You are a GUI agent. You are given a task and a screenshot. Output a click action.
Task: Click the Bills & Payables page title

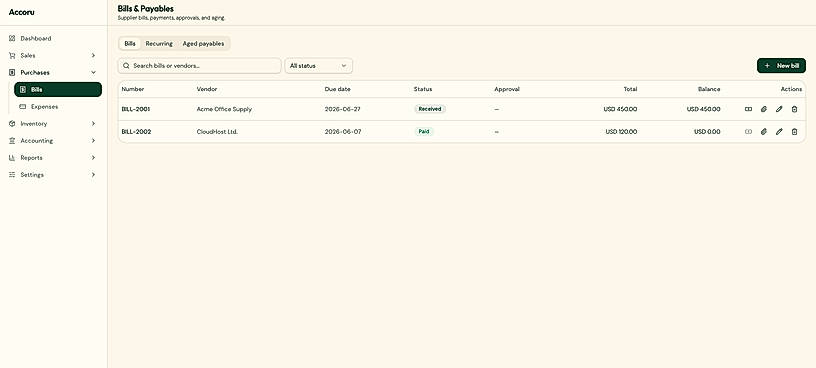coord(146,9)
